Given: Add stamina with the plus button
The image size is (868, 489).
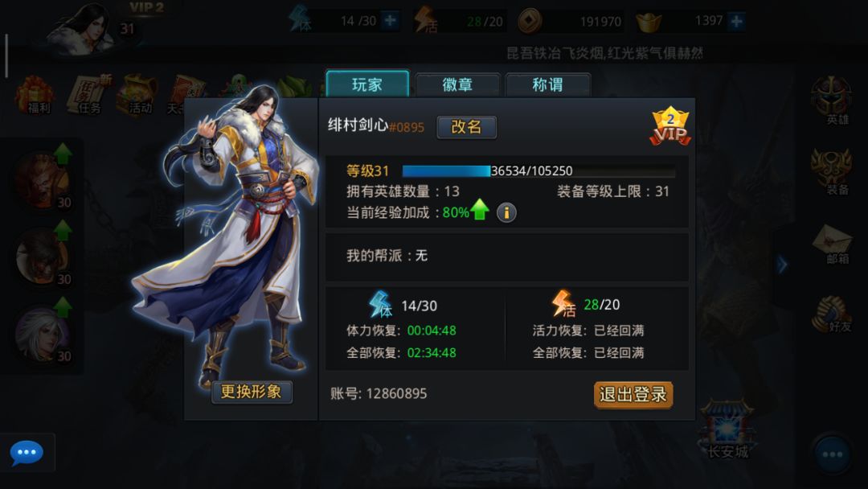Looking at the screenshot, I should point(391,21).
